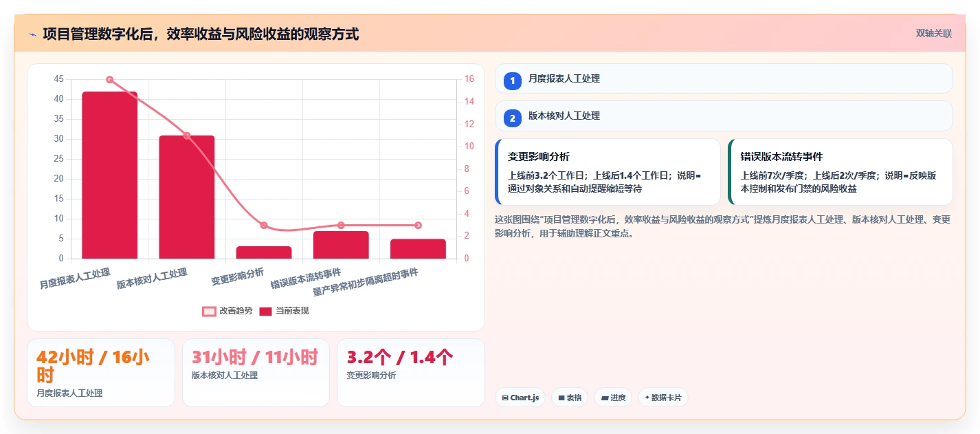Click the 错误版本流转事件 bar in chart
Image resolution: width=980 pixels, height=434 pixels.
[x=341, y=245]
